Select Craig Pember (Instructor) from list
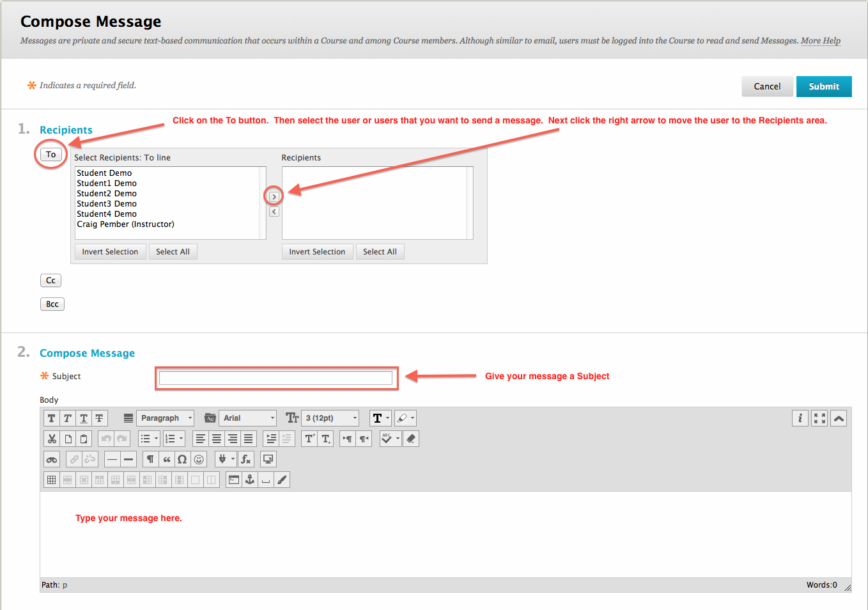This screenshot has height=610, width=868. (125, 224)
